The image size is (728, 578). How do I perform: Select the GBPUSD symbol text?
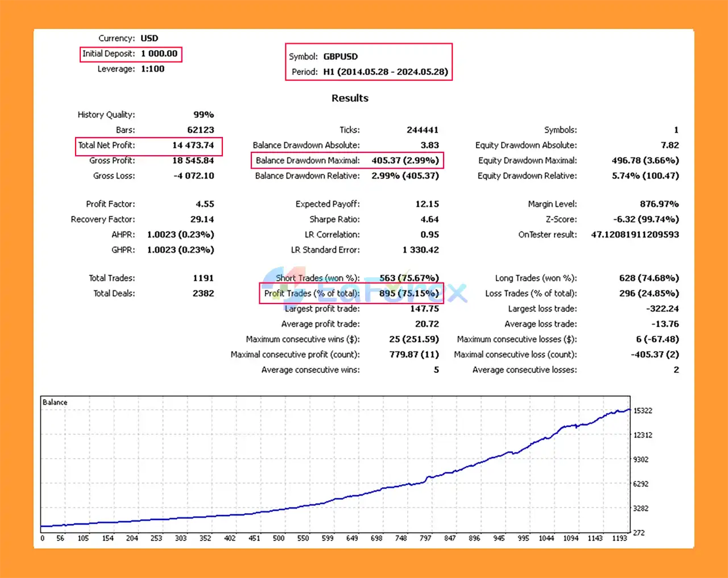coord(341,56)
